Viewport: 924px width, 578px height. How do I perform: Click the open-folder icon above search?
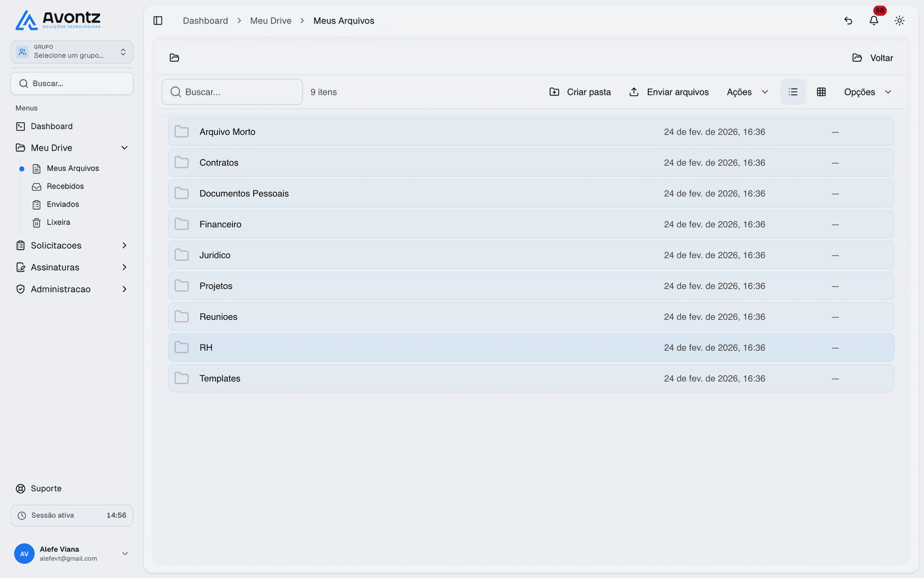click(x=174, y=58)
